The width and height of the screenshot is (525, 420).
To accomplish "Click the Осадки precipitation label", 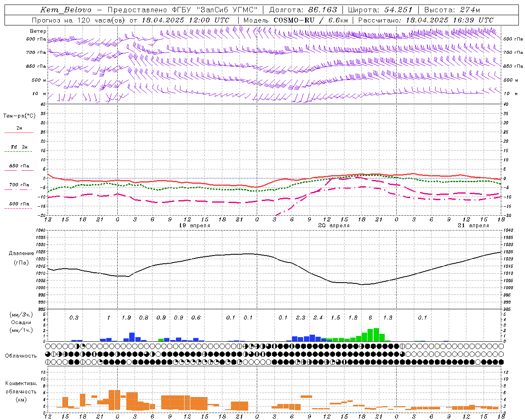I will [21, 322].
